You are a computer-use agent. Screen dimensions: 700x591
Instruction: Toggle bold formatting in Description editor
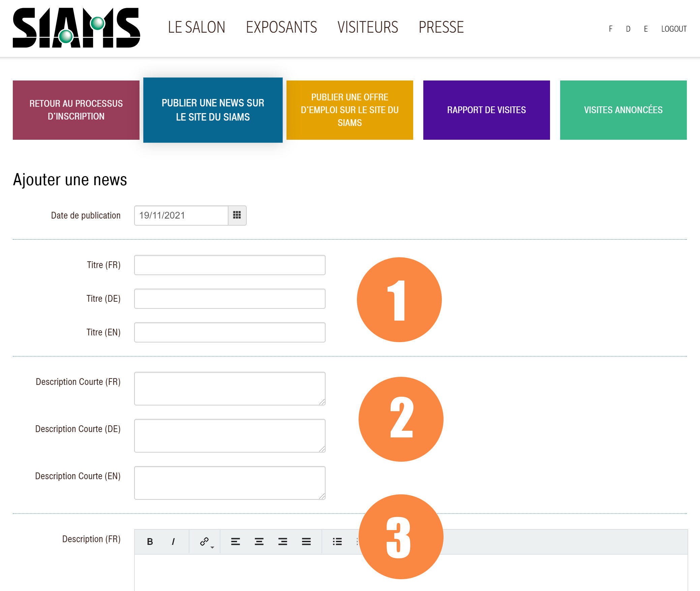(x=150, y=541)
